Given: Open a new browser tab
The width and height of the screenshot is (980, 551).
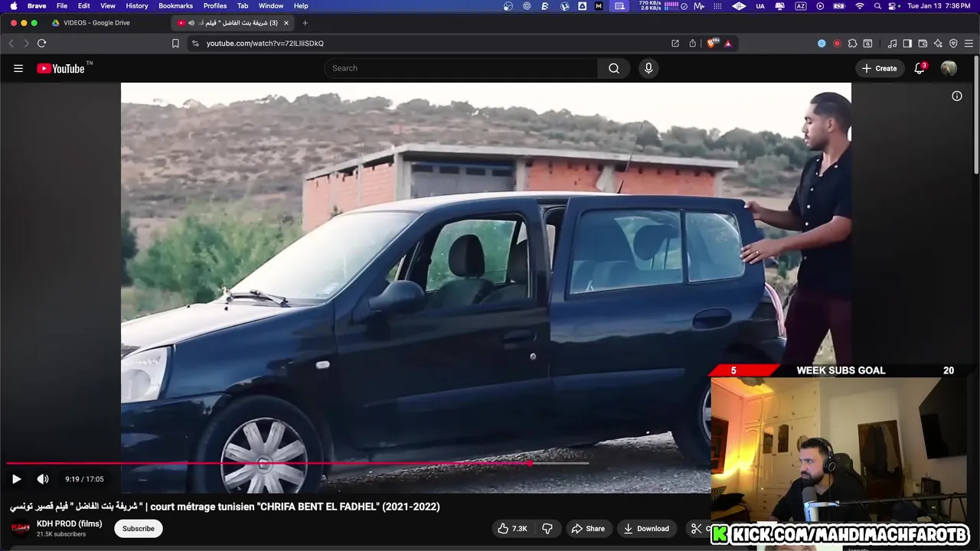Looking at the screenshot, I should [x=305, y=23].
